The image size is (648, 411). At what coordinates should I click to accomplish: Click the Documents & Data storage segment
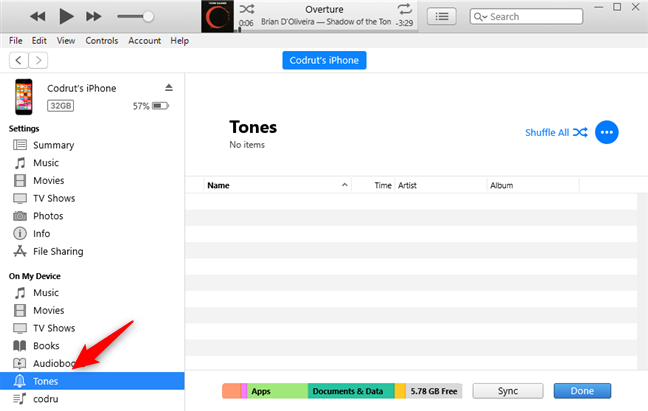(x=351, y=391)
